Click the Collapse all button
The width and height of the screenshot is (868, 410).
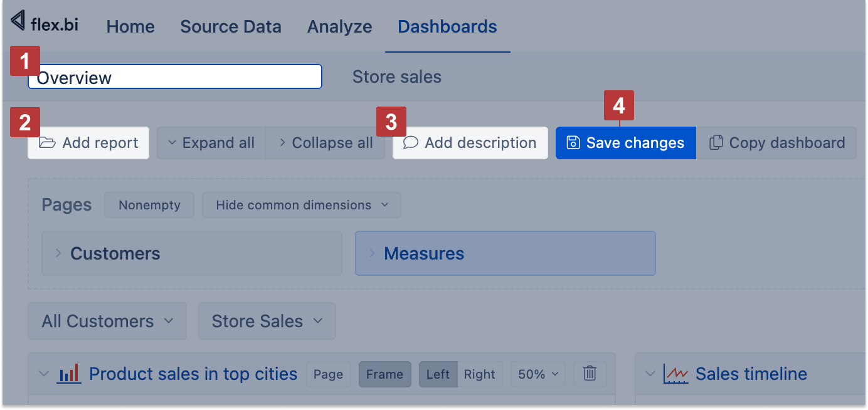pyautogui.click(x=324, y=142)
